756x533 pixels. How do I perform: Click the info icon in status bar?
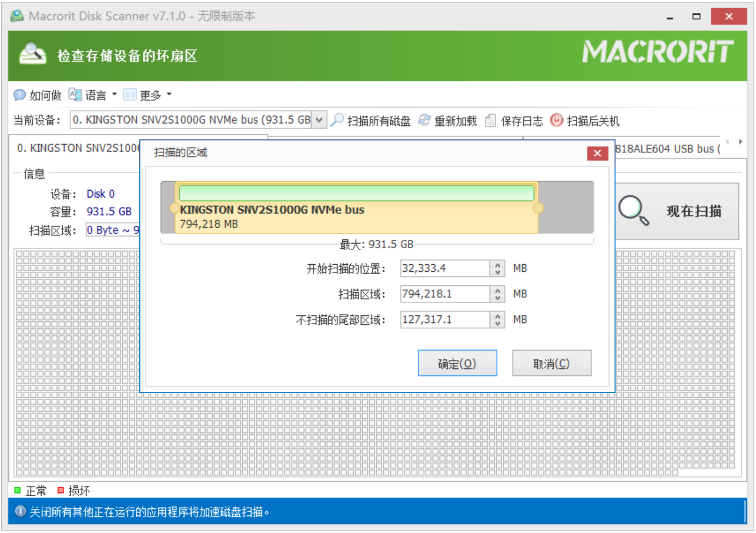(21, 511)
